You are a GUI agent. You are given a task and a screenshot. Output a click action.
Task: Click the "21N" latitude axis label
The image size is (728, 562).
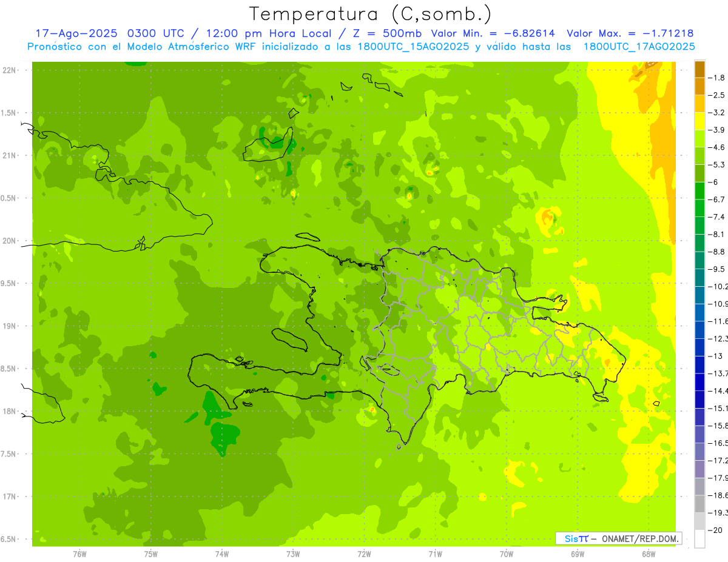[x=10, y=155]
